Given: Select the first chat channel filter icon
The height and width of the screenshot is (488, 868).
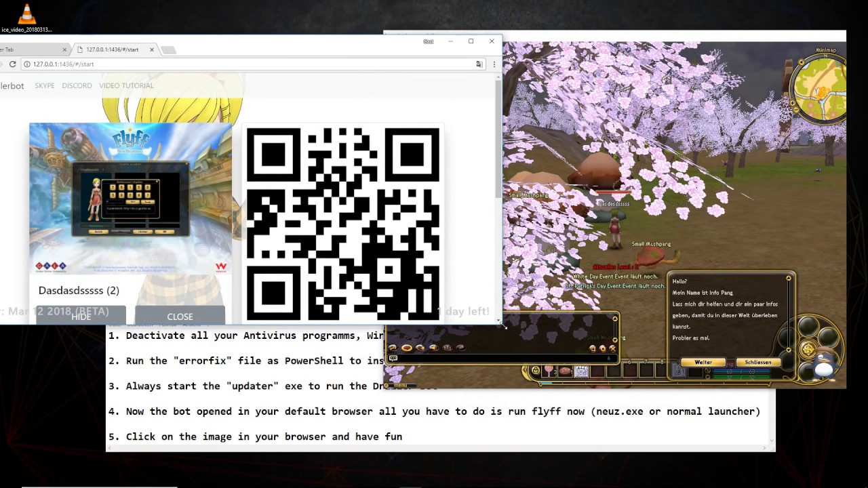Looking at the screenshot, I should click(393, 348).
